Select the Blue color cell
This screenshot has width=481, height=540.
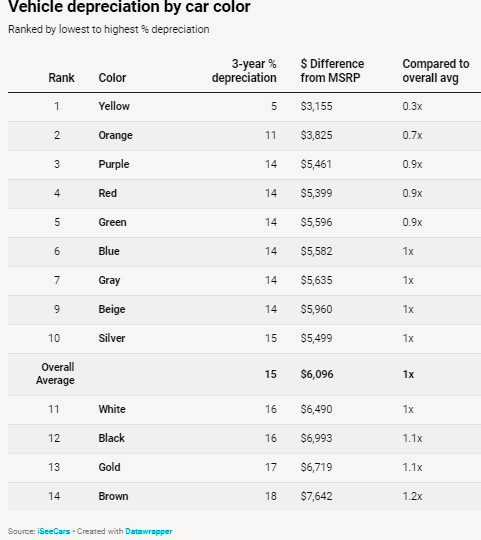tap(109, 251)
